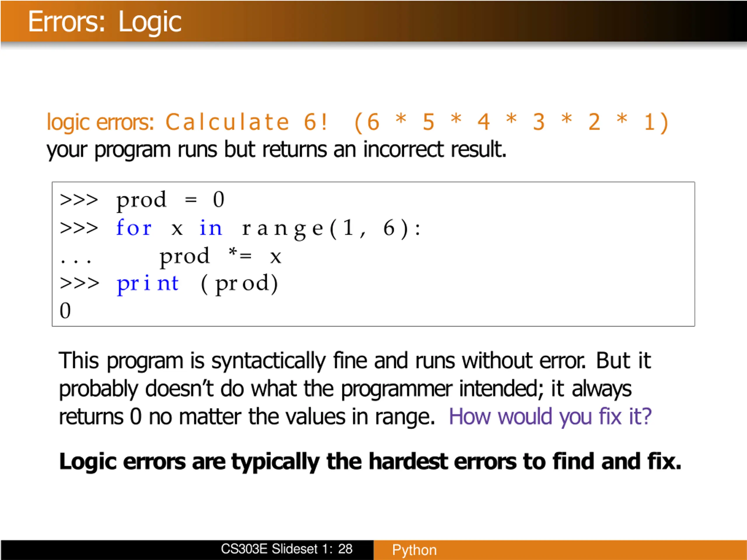Click the line 'your program runs but returns an incorrect result.'

coord(277,150)
